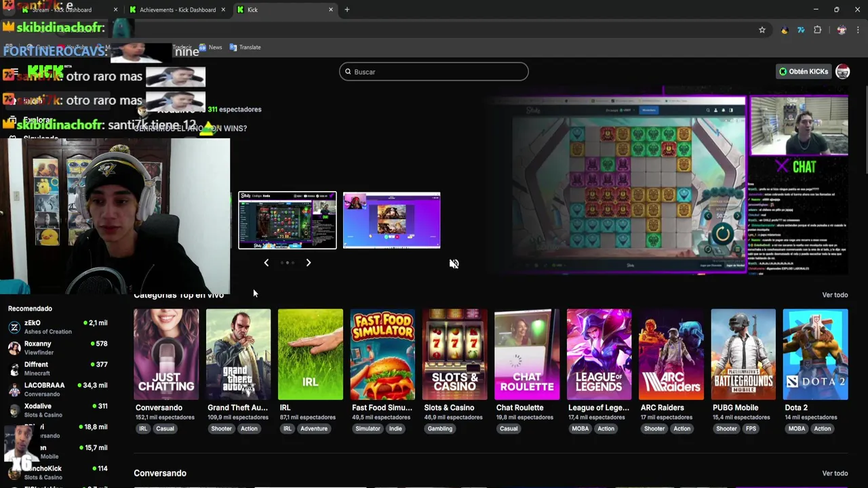
Task: Click the "Dota 2" category title
Action: click(x=796, y=407)
